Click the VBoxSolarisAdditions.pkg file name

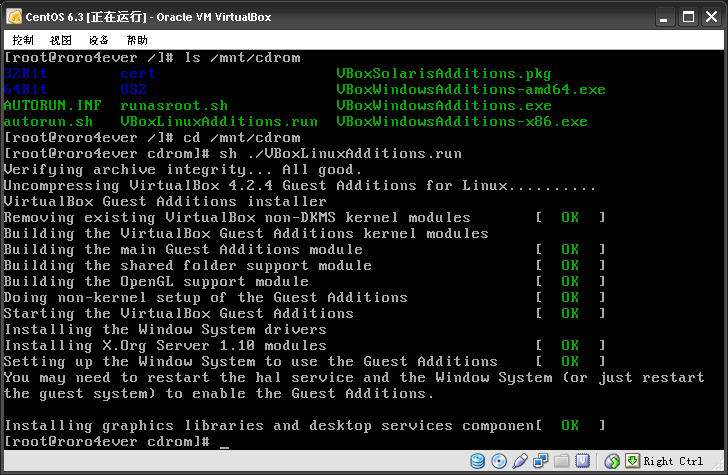(444, 74)
